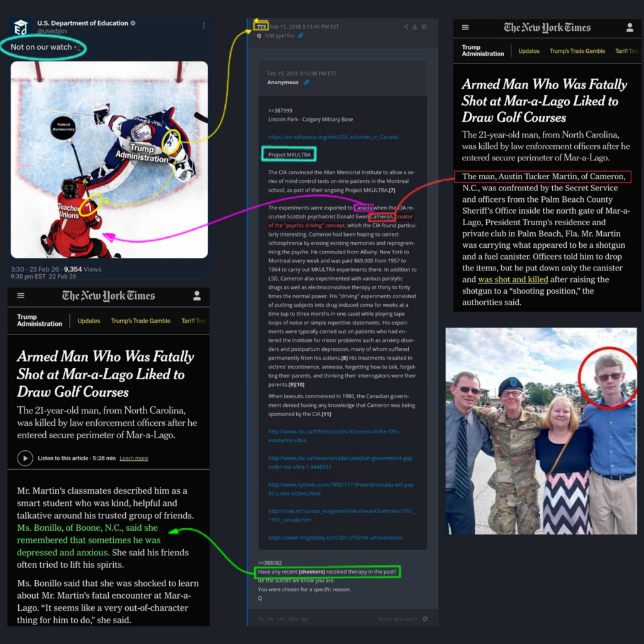Click the link icon beside the Q tripcode
This screenshot has width=644, height=644.
click(x=301, y=36)
